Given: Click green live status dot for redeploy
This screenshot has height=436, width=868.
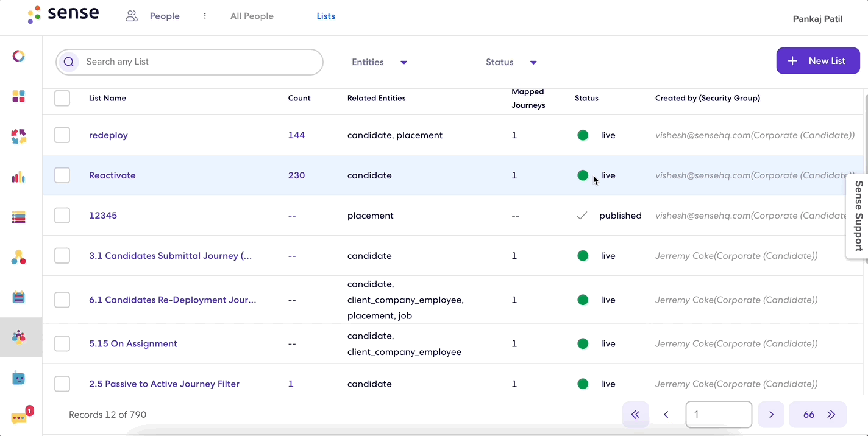Looking at the screenshot, I should click(583, 135).
